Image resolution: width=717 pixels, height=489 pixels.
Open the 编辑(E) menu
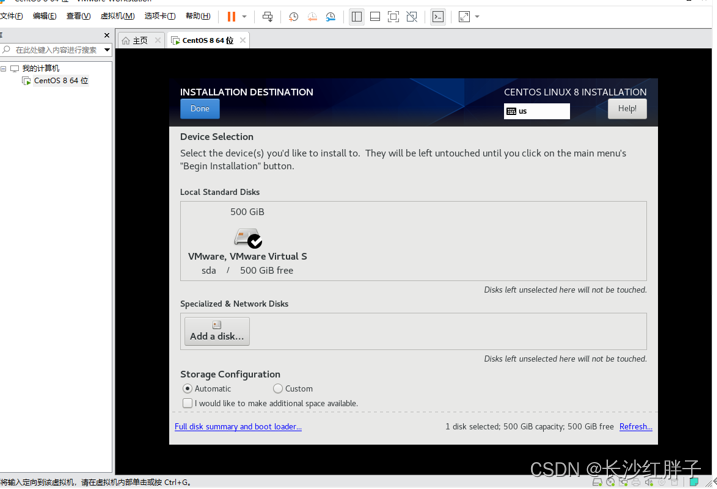45,16
